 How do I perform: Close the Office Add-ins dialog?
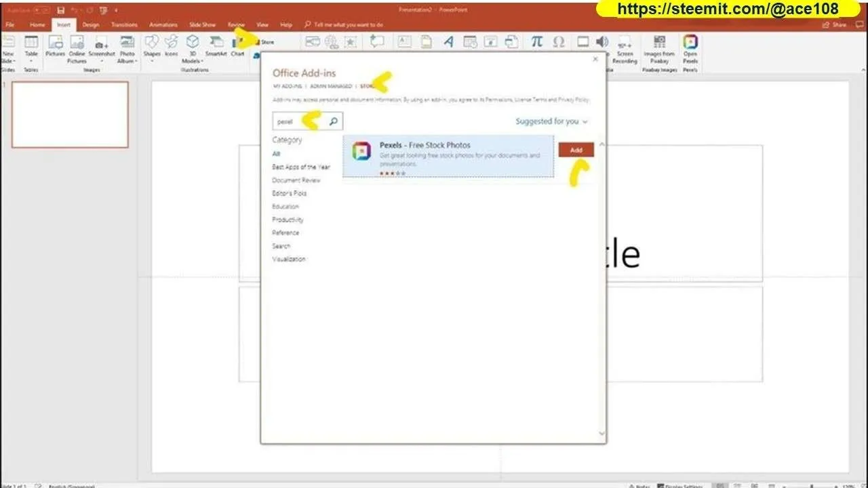(595, 59)
